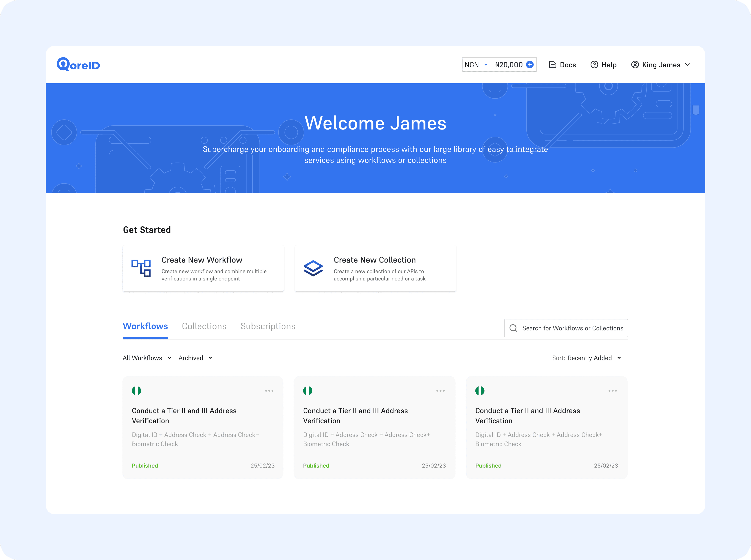Open the Recently Added sort dropdown
The image size is (751, 560).
[x=594, y=358]
